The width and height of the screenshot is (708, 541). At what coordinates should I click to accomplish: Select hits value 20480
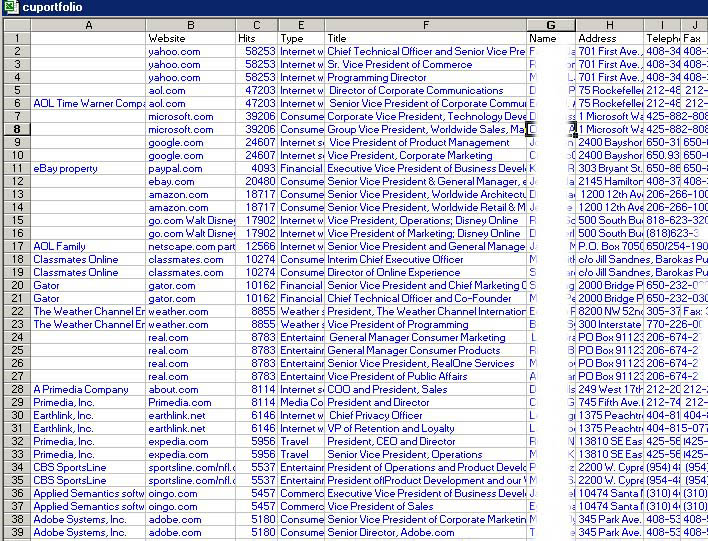coord(256,182)
